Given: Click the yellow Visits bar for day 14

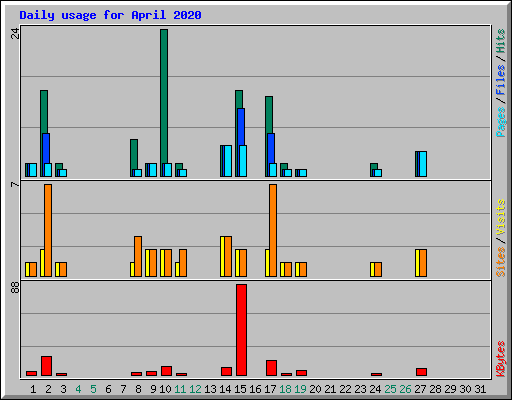Looking at the screenshot, I should click(222, 256).
